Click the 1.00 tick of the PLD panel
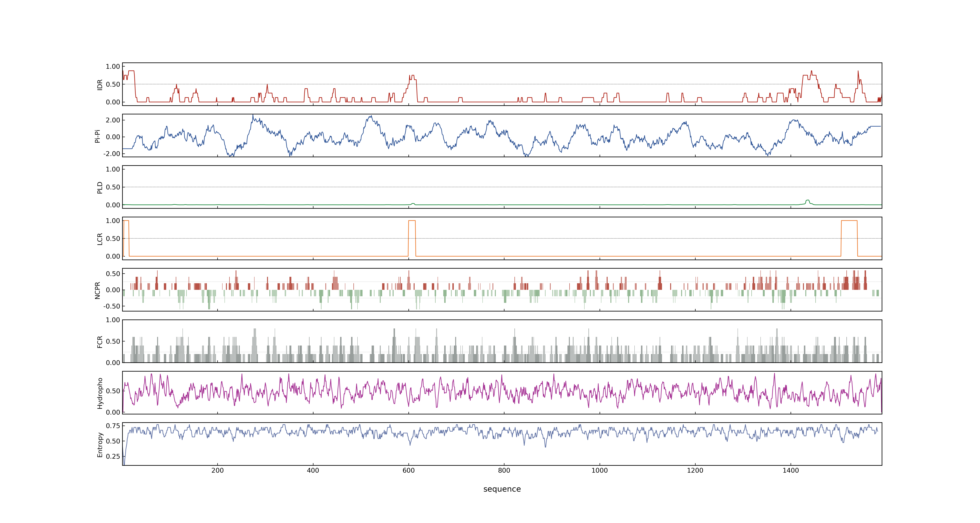 (113, 169)
